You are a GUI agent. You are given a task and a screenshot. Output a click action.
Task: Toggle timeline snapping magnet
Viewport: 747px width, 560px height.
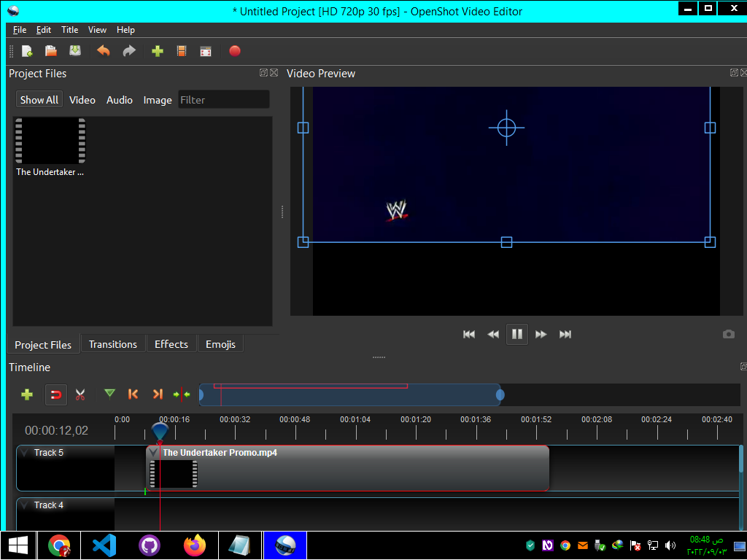click(55, 394)
